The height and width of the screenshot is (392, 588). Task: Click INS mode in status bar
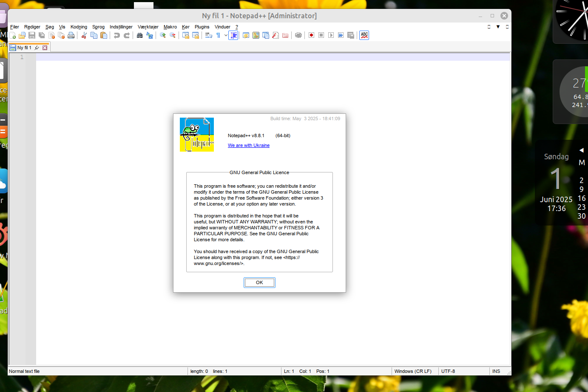(x=496, y=371)
